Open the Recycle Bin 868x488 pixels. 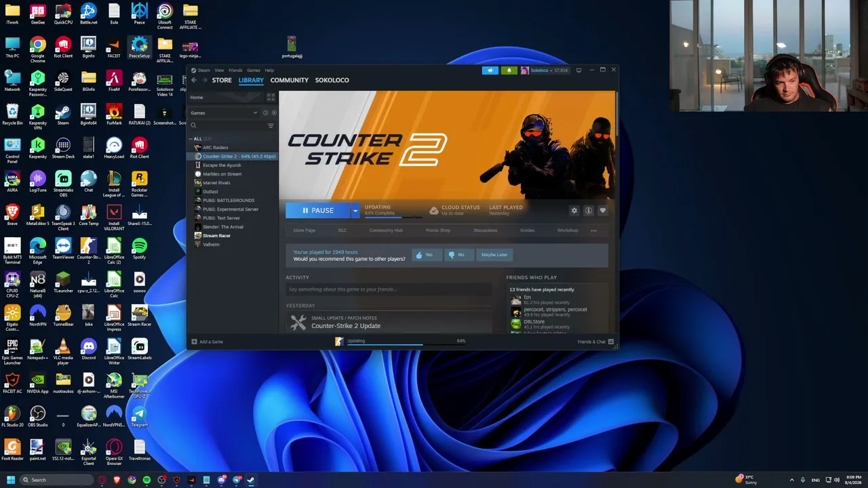tap(12, 114)
